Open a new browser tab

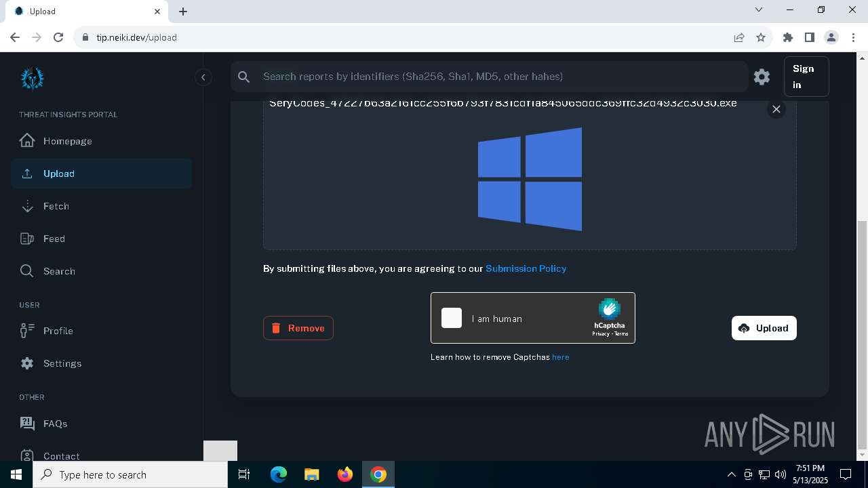tap(183, 12)
